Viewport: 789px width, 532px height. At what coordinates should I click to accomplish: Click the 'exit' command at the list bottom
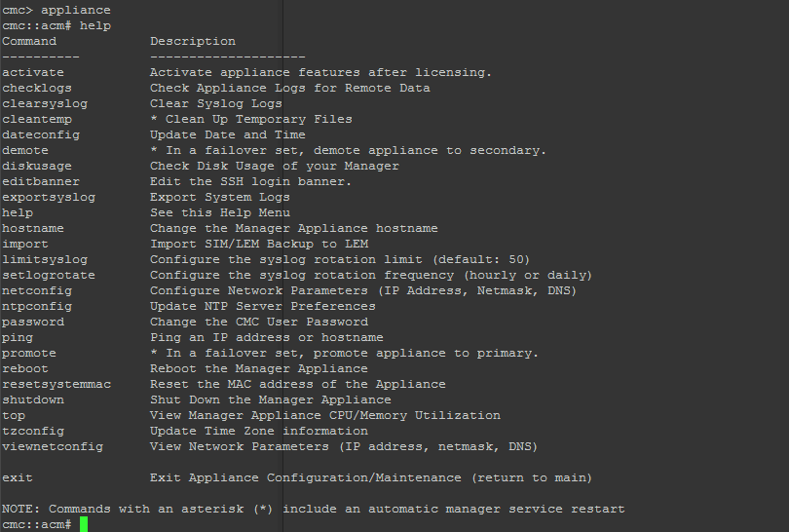pyautogui.click(x=18, y=477)
